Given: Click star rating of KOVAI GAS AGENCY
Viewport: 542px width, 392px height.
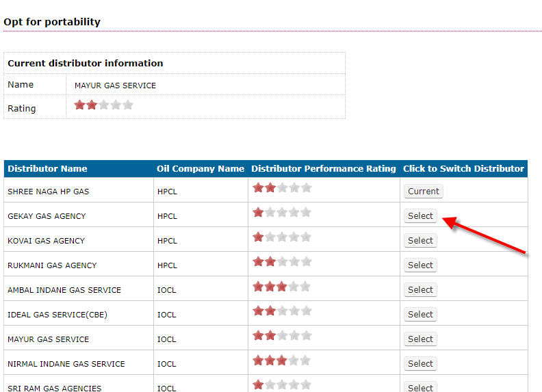Looking at the screenshot, I should [x=282, y=237].
